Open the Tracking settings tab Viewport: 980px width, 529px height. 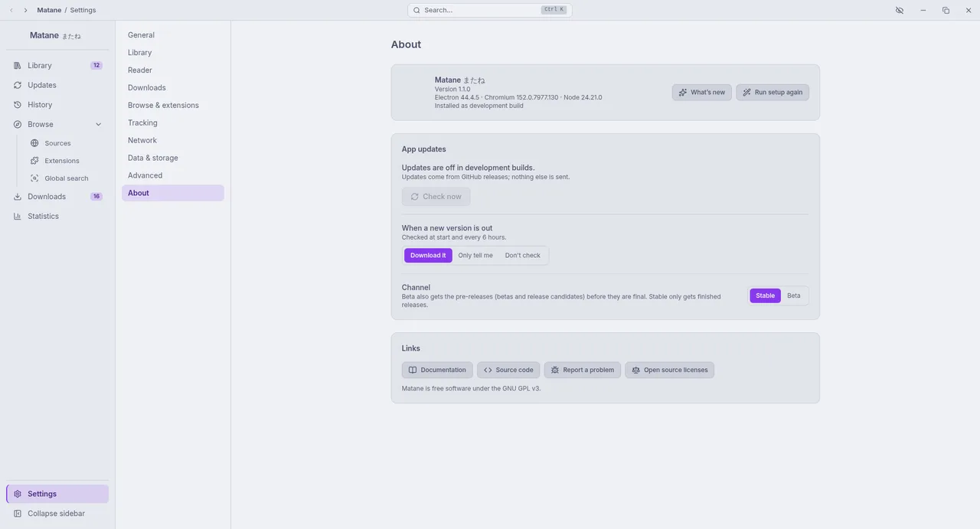point(173,123)
